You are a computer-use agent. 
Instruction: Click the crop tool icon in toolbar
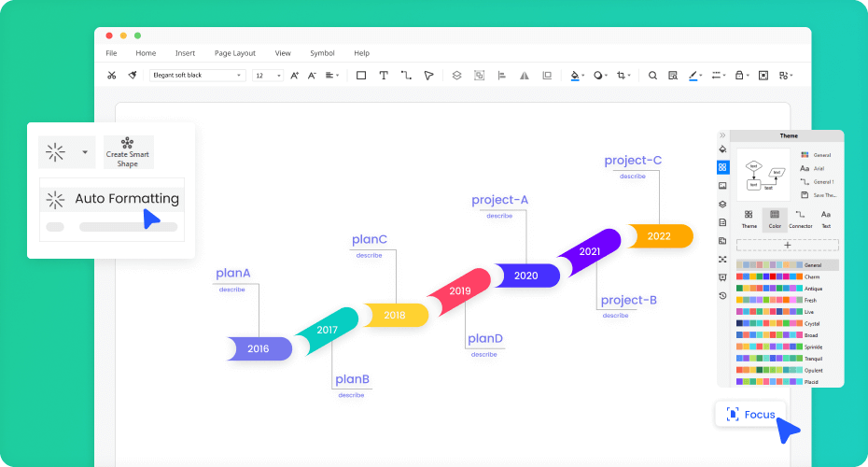click(622, 76)
